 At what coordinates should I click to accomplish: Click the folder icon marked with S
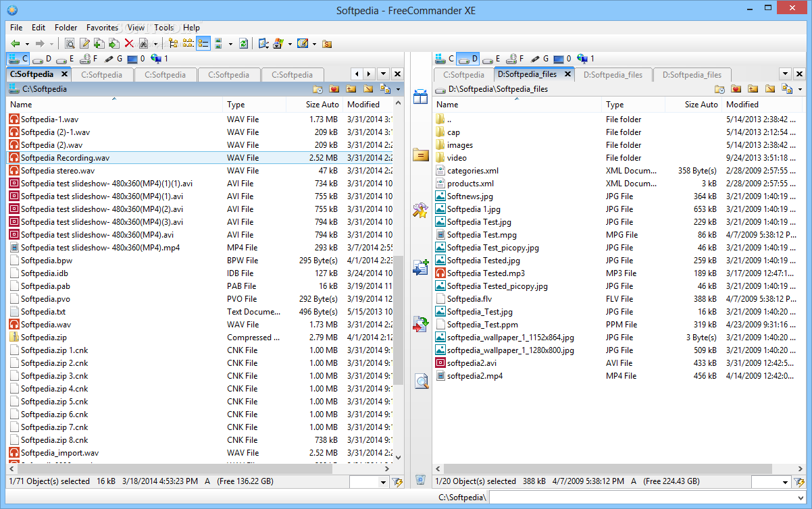click(x=327, y=43)
